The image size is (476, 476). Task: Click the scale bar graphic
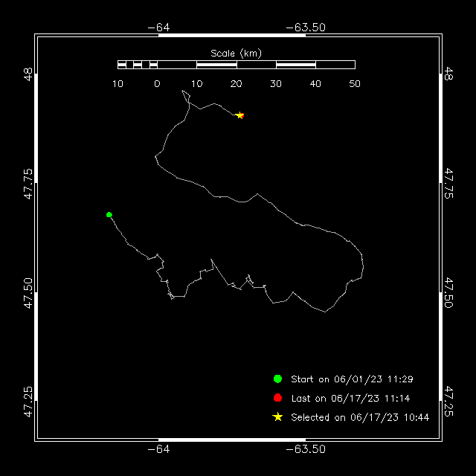point(237,65)
